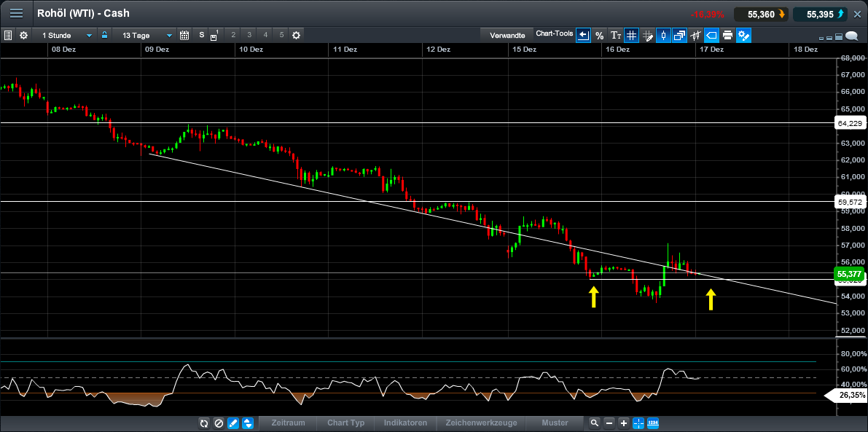Click the Verwandte button
This screenshot has width=868, height=432.
(508, 35)
